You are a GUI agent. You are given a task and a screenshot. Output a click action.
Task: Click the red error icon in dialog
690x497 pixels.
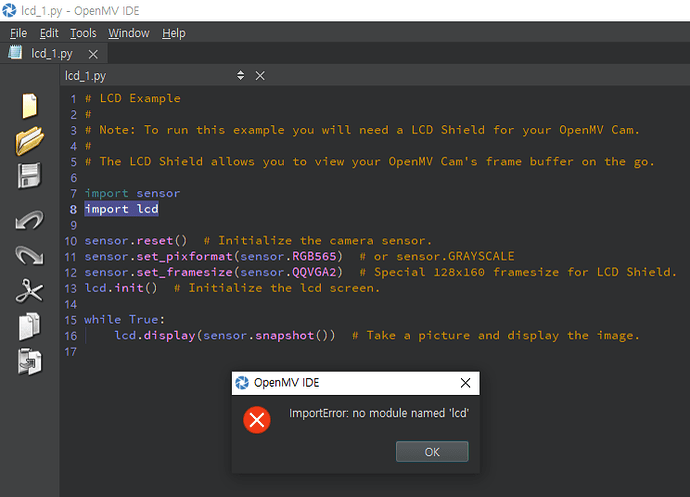click(257, 420)
